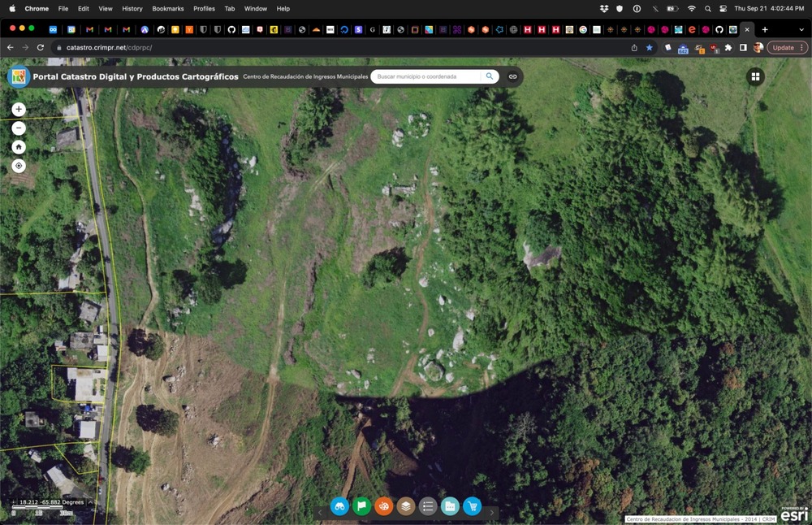Open the Chrome side panel
This screenshot has width=812, height=525.
click(743, 48)
